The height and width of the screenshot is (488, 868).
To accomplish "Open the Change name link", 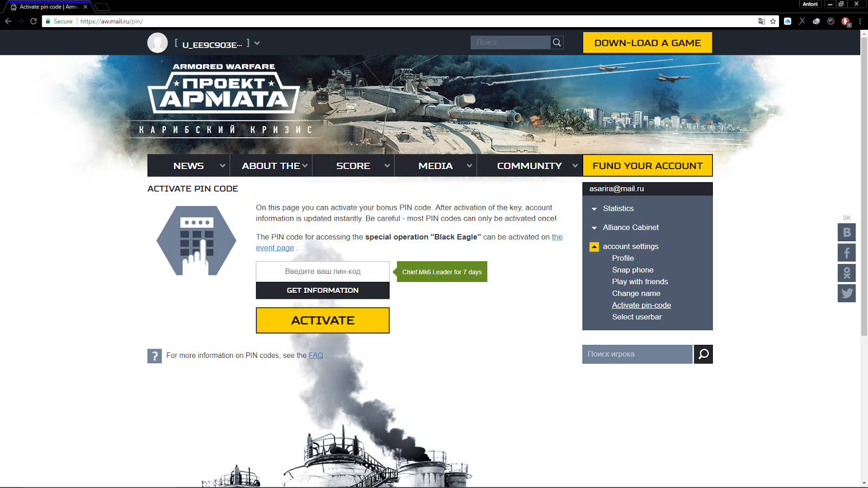I will [636, 293].
